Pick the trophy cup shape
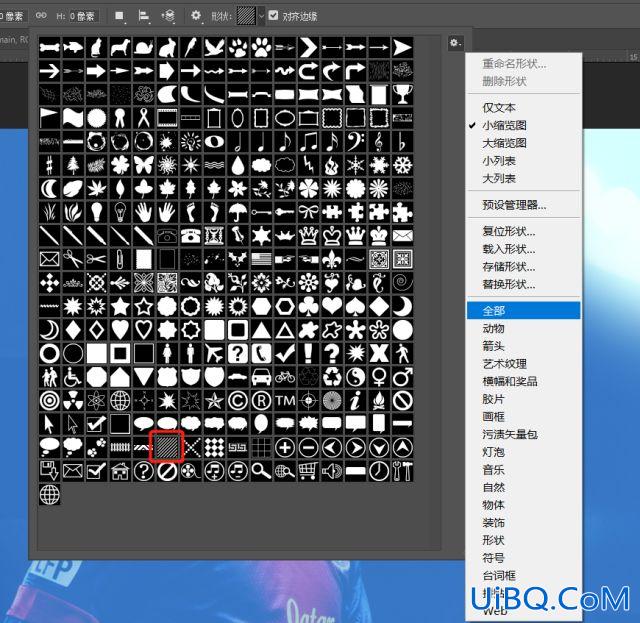640x623 pixels. tap(402, 95)
